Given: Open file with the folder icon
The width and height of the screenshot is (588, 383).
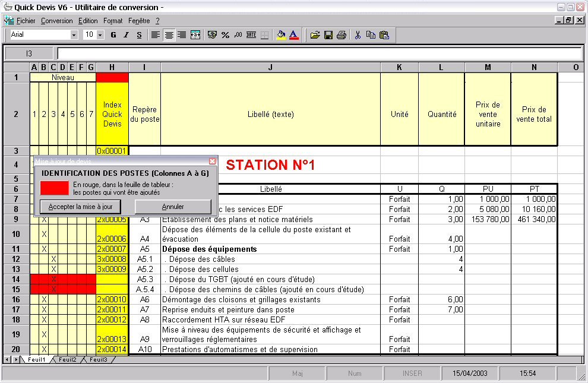Looking at the screenshot, I should click(315, 35).
